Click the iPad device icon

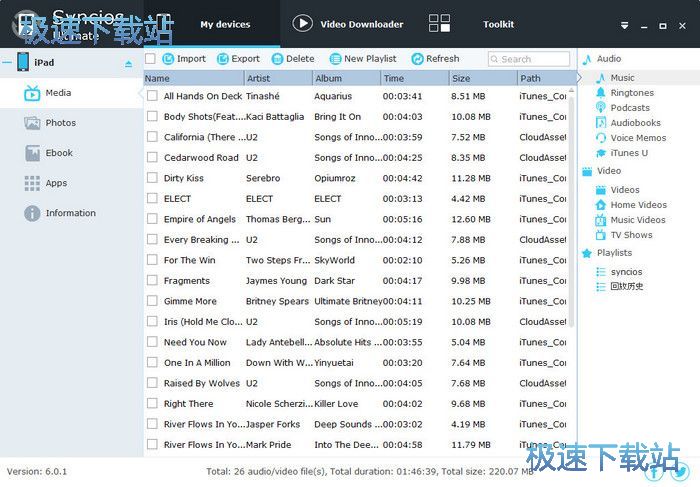click(x=23, y=62)
